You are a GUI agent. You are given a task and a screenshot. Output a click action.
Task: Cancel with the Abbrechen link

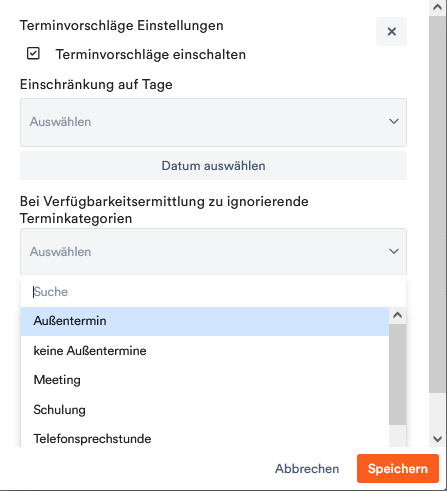pos(307,469)
